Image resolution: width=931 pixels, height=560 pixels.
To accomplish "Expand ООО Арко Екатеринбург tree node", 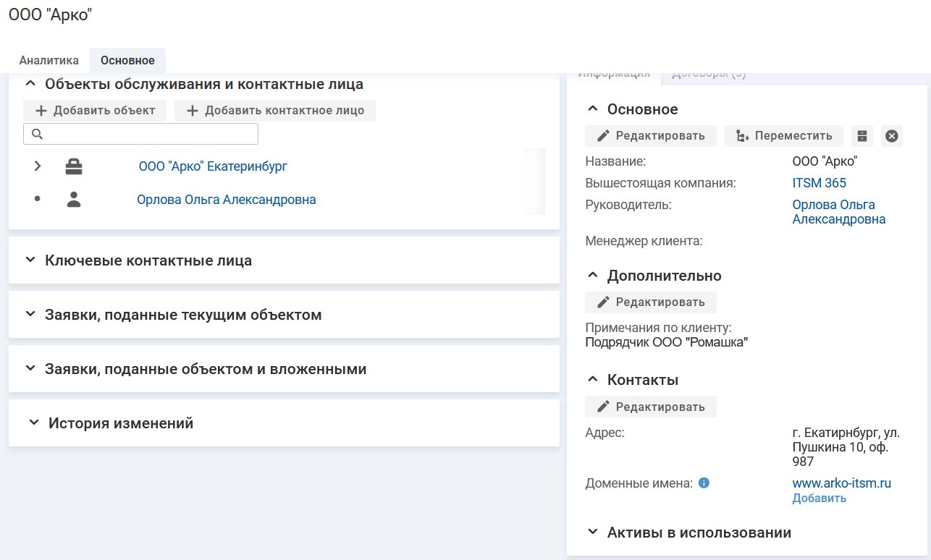I will point(38,167).
